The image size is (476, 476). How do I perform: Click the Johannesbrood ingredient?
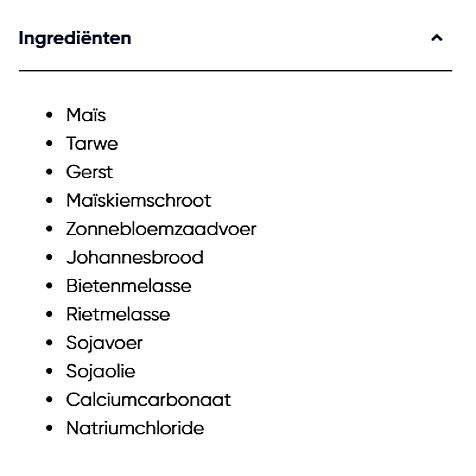pos(135,257)
